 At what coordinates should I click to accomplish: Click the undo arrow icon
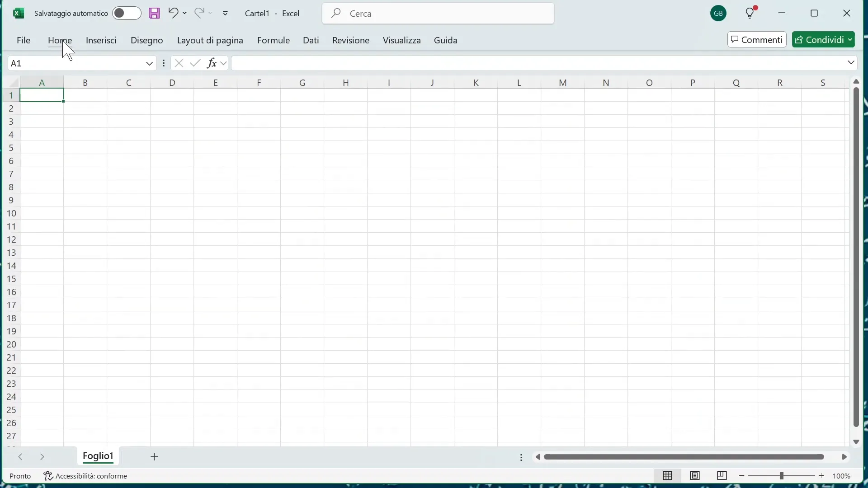(x=174, y=13)
